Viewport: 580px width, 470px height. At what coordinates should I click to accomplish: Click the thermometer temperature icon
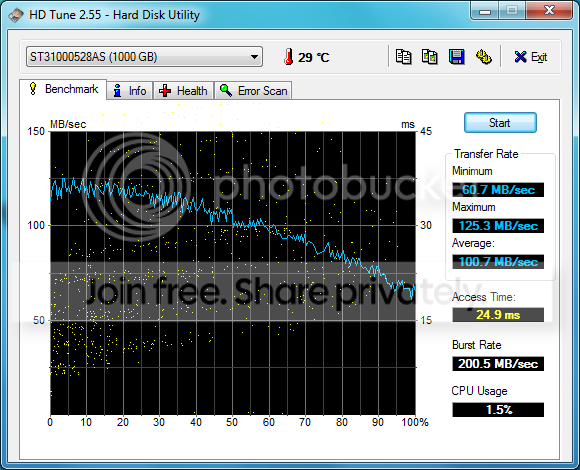tap(289, 57)
